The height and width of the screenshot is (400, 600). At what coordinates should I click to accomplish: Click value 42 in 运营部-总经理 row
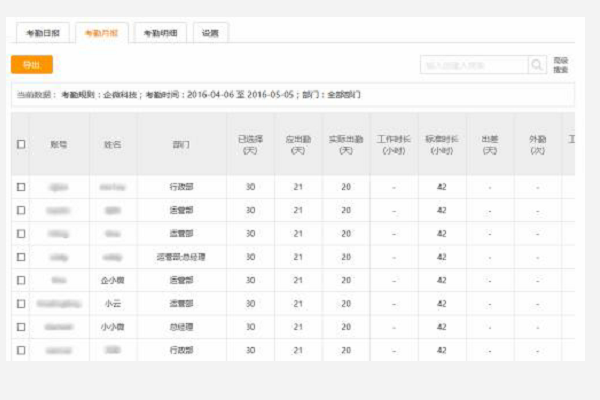coord(442,257)
